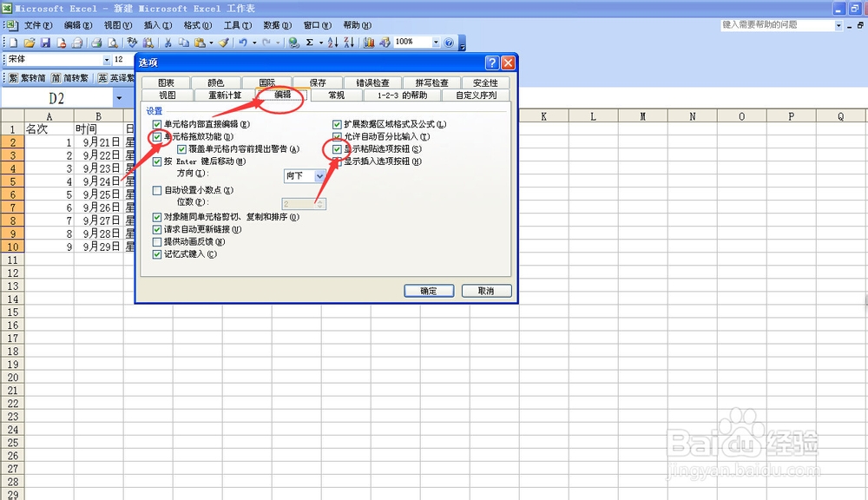
Task: Enable 提供动画反馈 checkbox
Action: [x=157, y=242]
